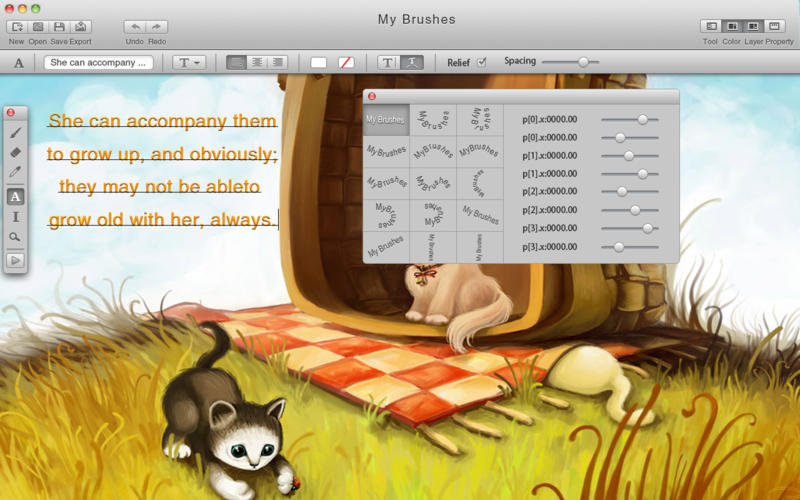
Task: Create a new canvas with the New icon
Action: click(x=17, y=27)
